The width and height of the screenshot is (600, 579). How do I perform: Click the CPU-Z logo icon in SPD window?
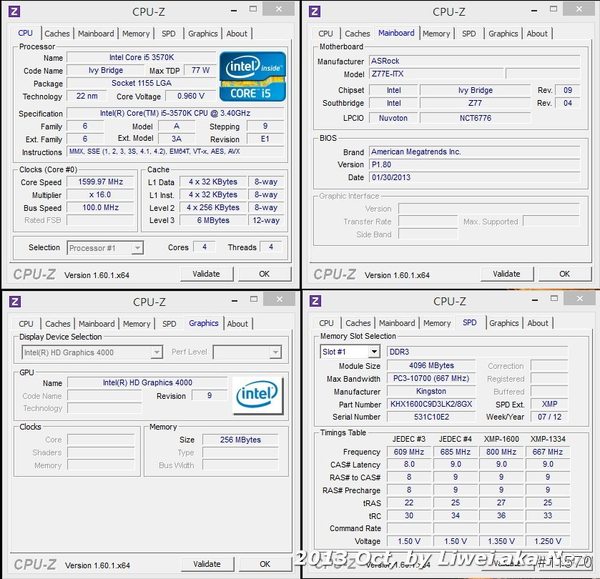pos(315,301)
